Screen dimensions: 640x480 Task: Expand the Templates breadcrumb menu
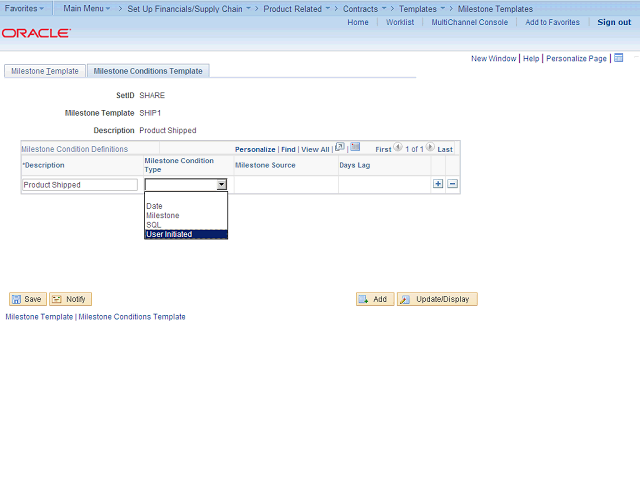tap(422, 9)
